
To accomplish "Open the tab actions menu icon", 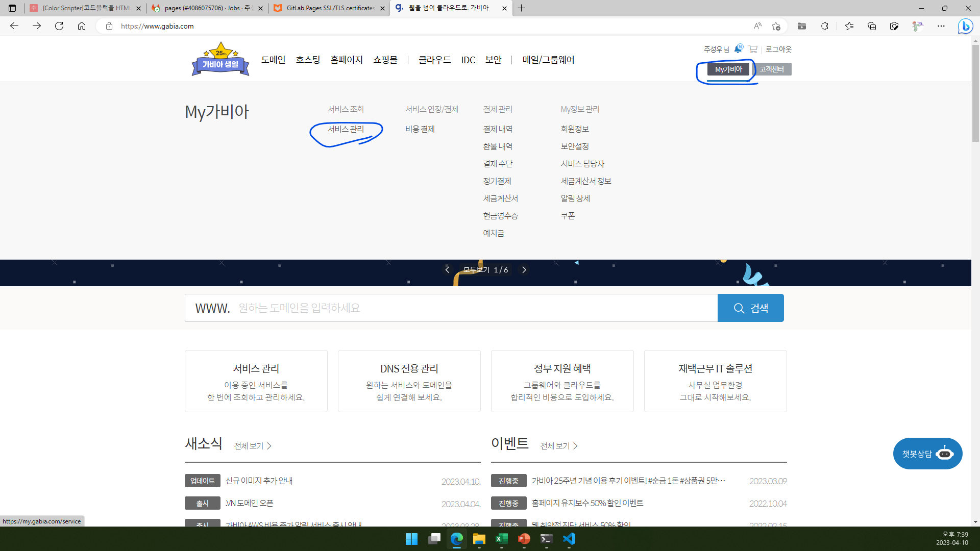I will [x=12, y=8].
